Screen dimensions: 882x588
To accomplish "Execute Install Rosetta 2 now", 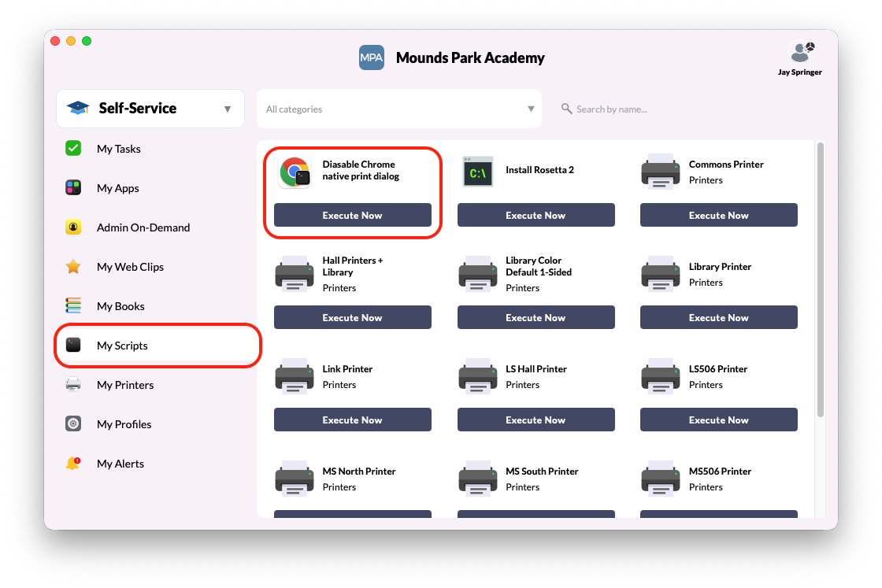I will click(x=536, y=216).
